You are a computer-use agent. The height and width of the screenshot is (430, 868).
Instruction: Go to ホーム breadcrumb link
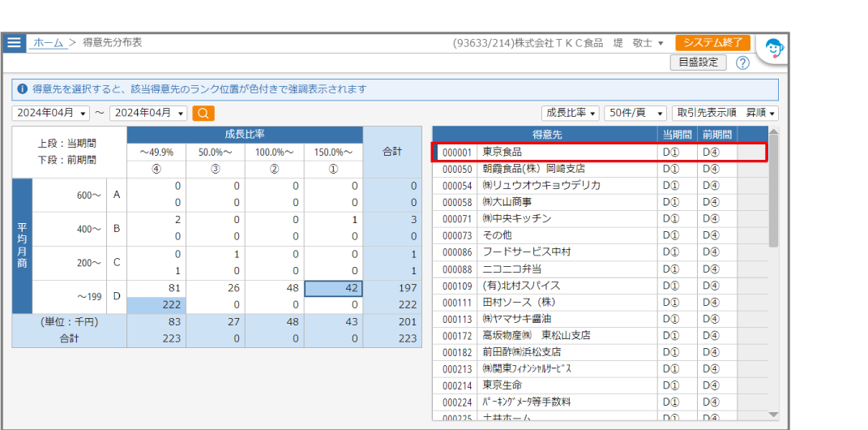point(48,43)
